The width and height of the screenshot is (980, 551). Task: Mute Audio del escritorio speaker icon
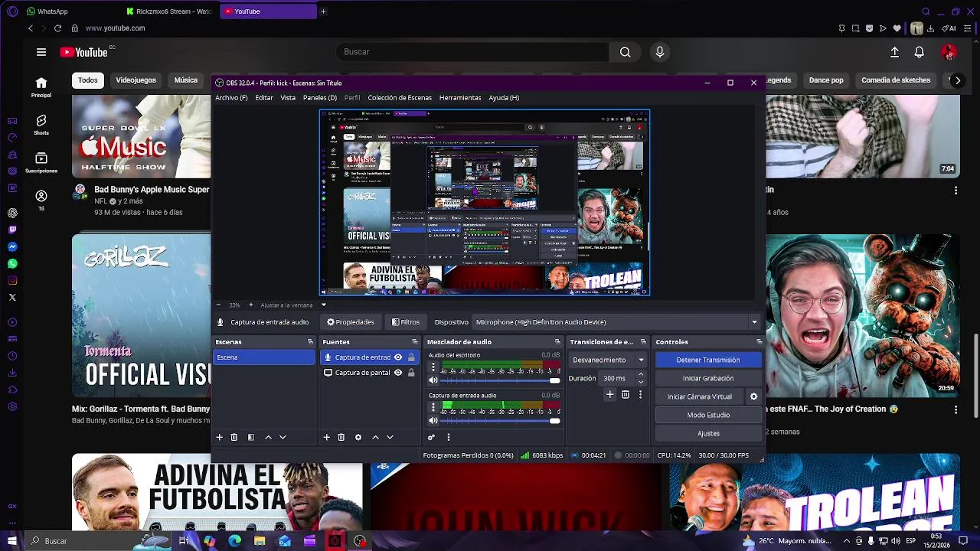pyautogui.click(x=433, y=380)
